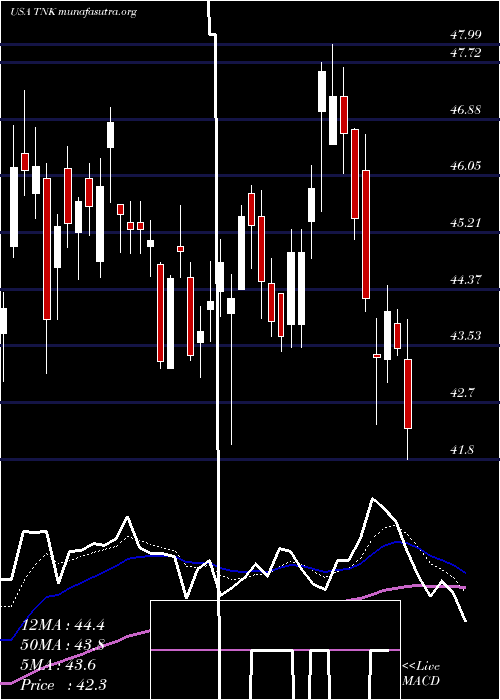500x700 pixels.
Task: Click the 41.8 price level label
Action: [462, 450]
